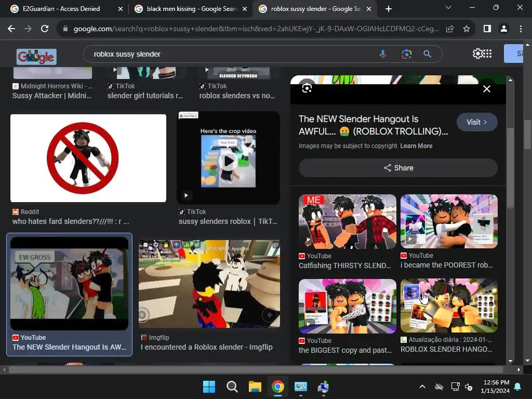Open File Explorer from taskbar
The width and height of the screenshot is (532, 399).
[x=255, y=387]
